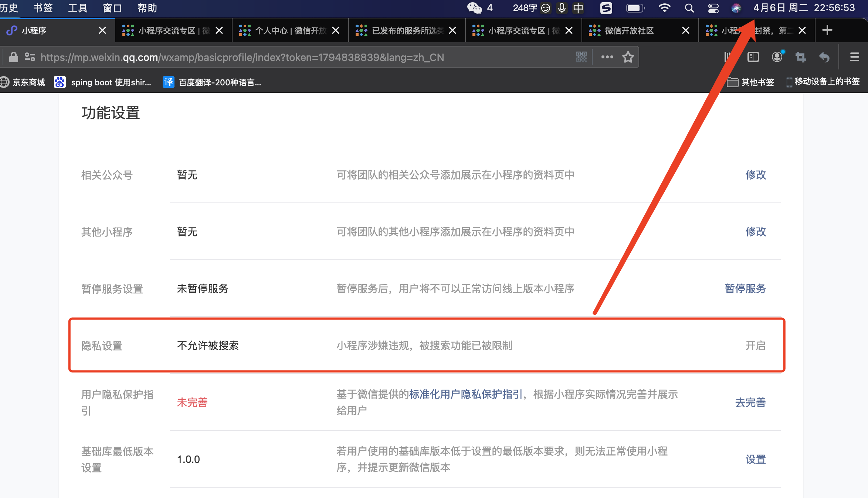Click the 暂停服务 link
This screenshot has height=498, width=868.
(745, 289)
